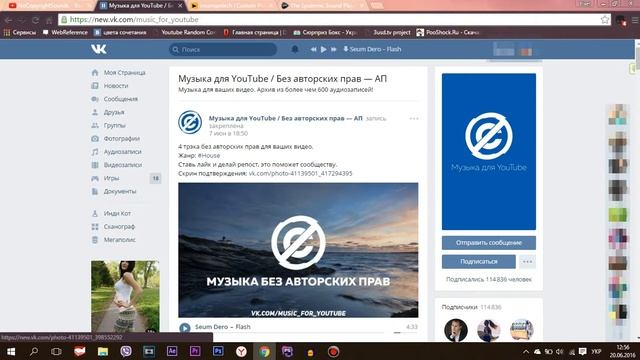The image size is (640, 360).
Task: Click the Подписаться button
Action: (x=478, y=262)
